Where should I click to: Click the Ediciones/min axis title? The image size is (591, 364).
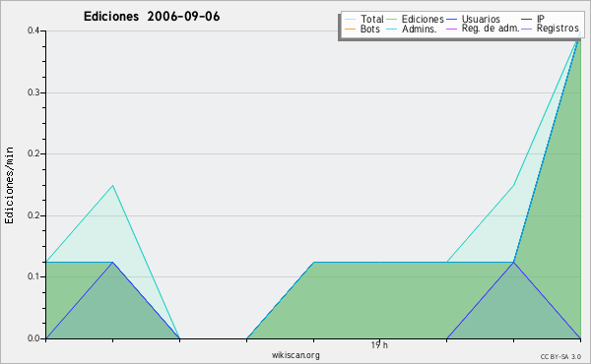(x=9, y=185)
